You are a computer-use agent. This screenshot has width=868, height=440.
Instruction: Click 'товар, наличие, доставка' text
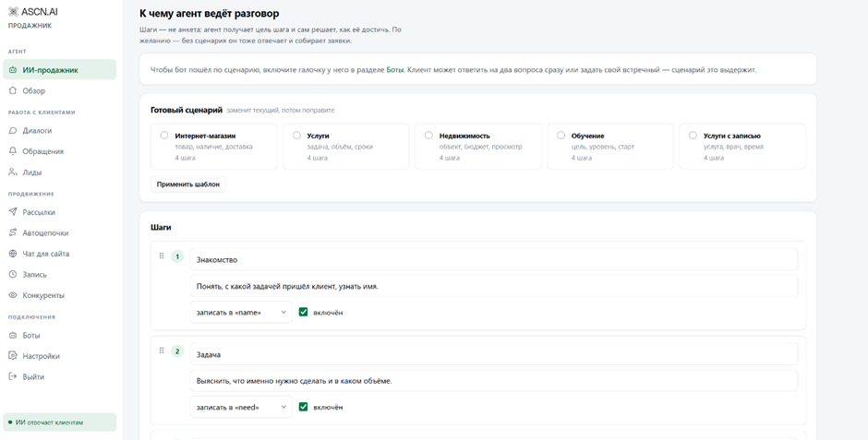(213, 147)
